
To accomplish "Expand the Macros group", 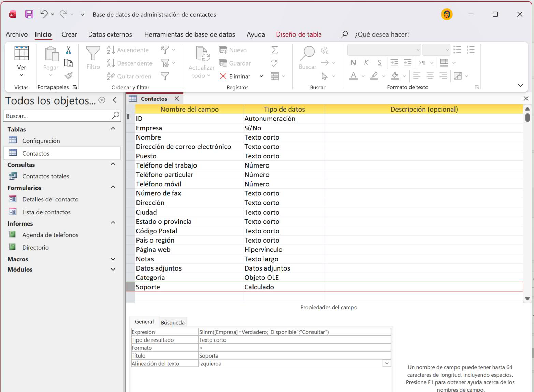I will 113,259.
